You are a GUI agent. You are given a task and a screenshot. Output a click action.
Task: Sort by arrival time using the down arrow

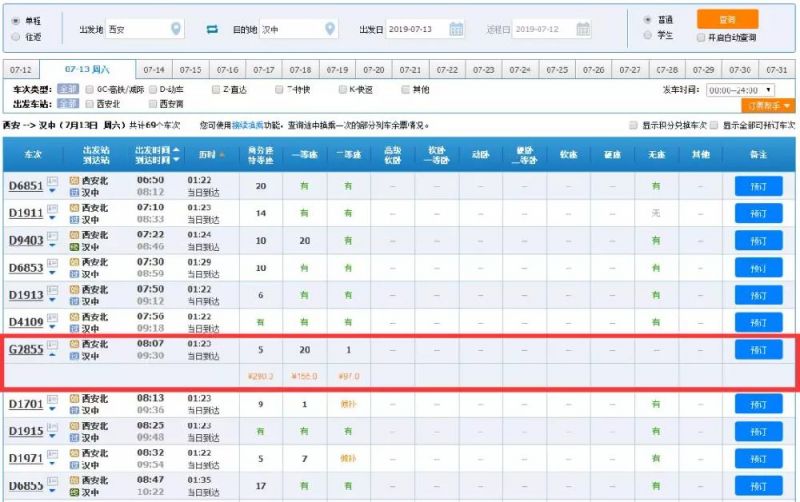pos(176,160)
